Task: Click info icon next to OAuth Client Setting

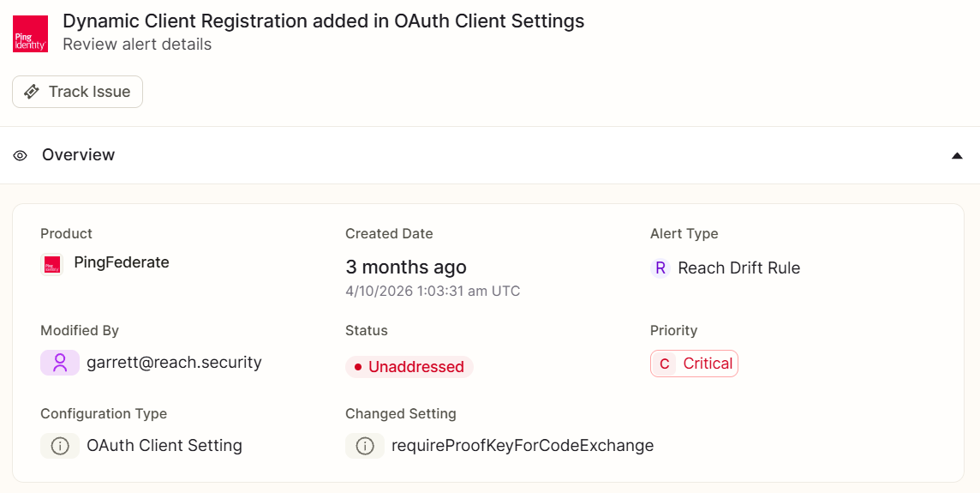Action: click(x=60, y=446)
